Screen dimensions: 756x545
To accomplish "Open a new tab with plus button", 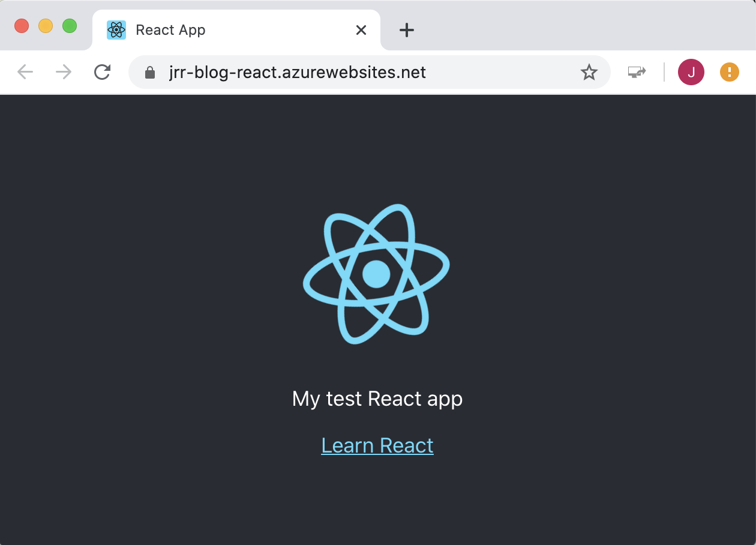I will point(407,30).
